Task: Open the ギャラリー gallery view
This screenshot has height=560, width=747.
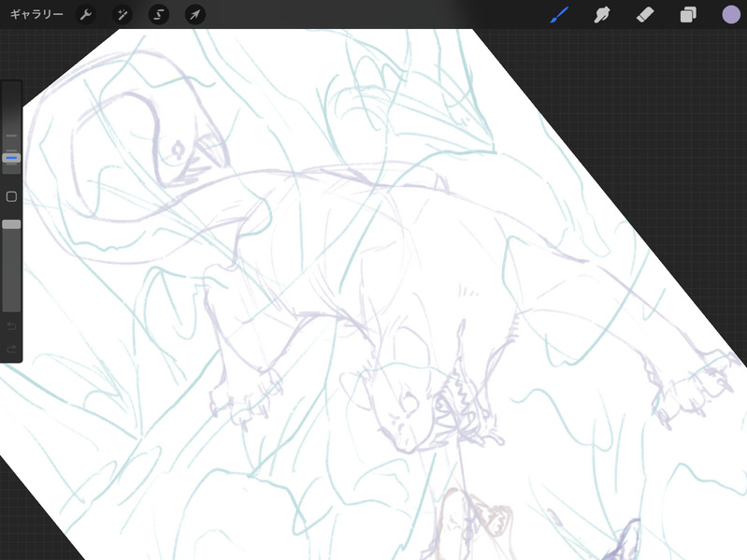Action: (x=36, y=14)
